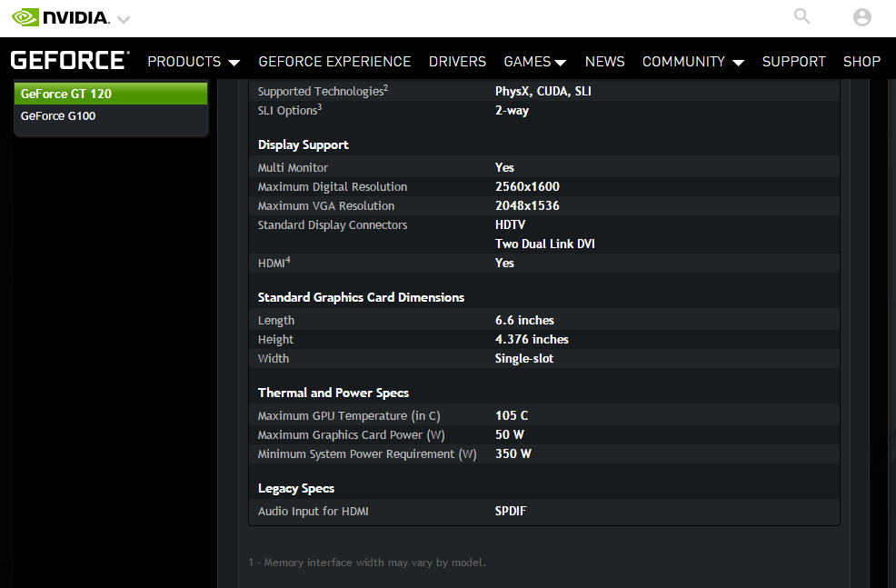Click the 2-way value
Viewport: 896px width, 588px height.
512,110
